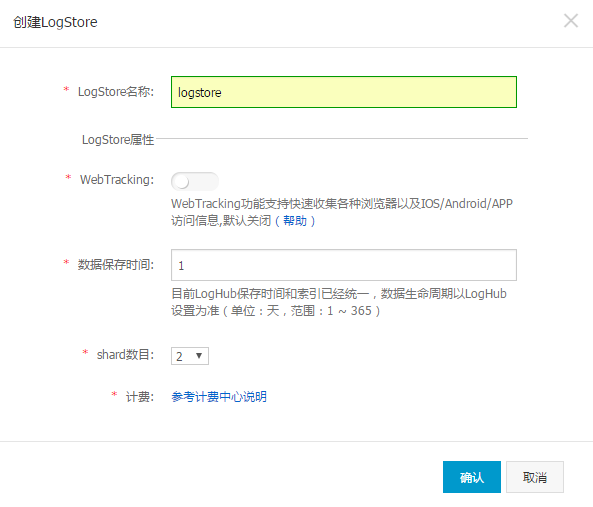This screenshot has width=593, height=507.
Task: Click the 数据保存时间 input field
Action: [x=344, y=265]
